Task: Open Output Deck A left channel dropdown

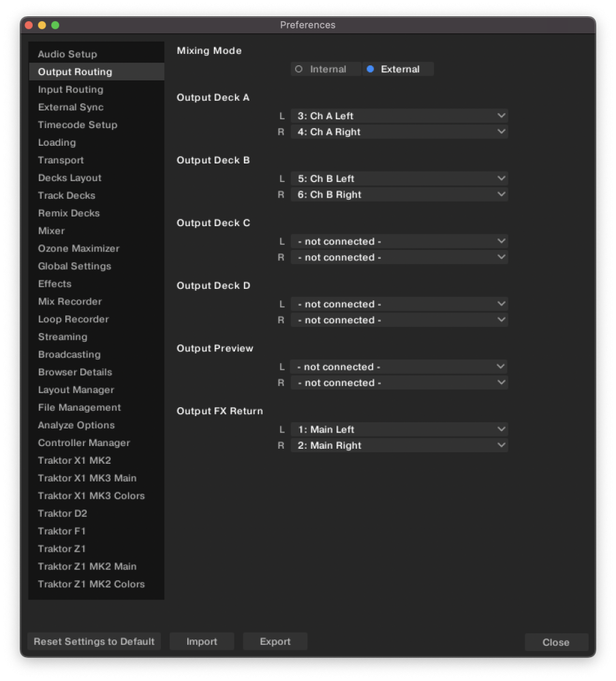Action: [399, 116]
